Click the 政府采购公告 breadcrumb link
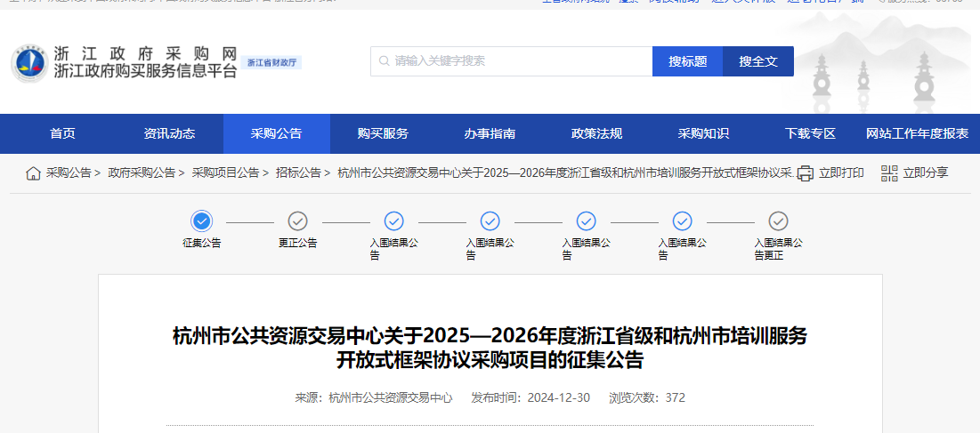This screenshot has width=980, height=433. pos(142,173)
